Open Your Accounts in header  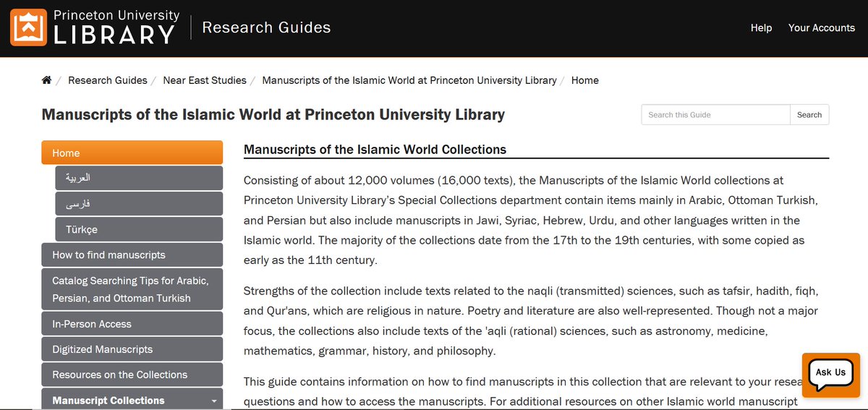pyautogui.click(x=822, y=27)
